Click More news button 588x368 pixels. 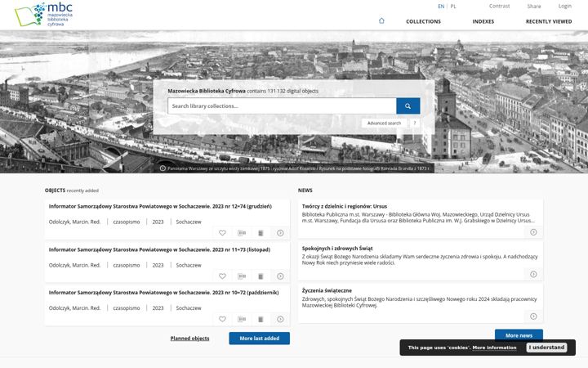(519, 334)
